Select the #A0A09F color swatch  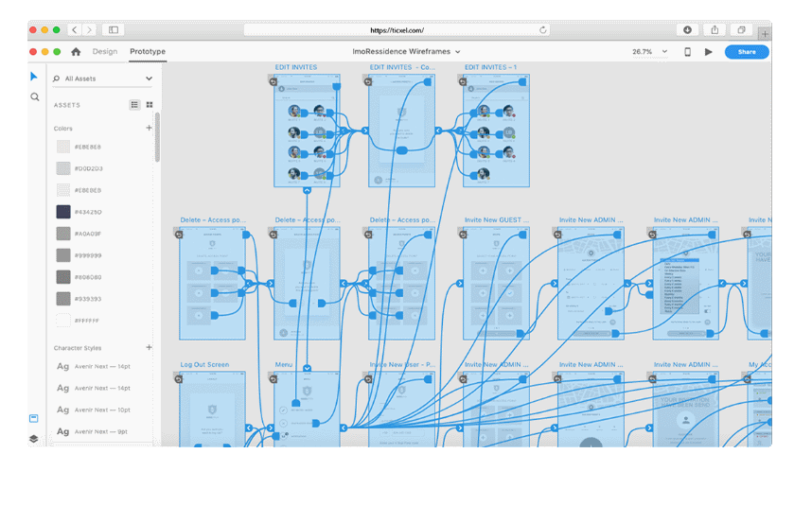63,234
